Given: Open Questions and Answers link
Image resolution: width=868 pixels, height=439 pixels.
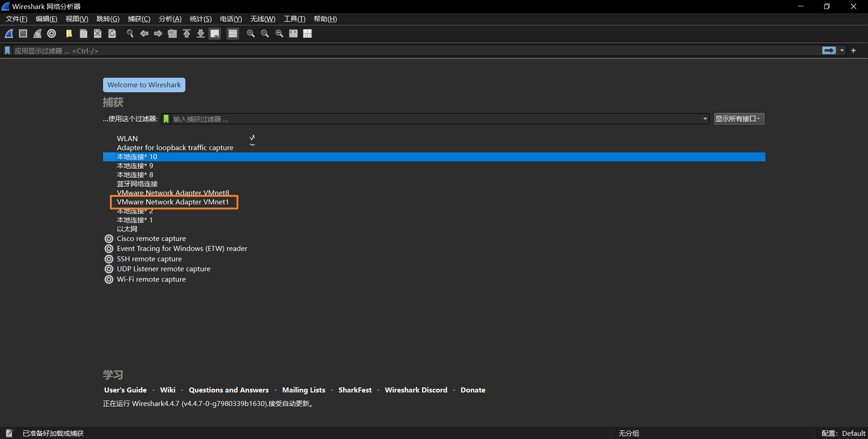Looking at the screenshot, I should pos(229,390).
